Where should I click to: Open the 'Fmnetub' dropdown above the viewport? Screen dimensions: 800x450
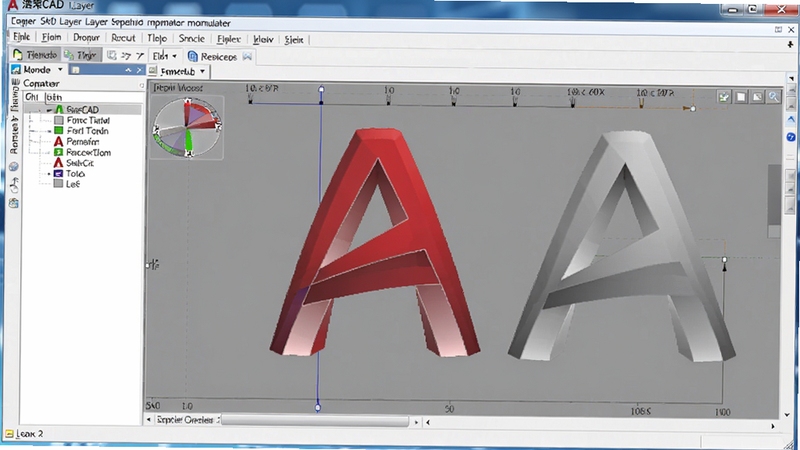(x=183, y=71)
